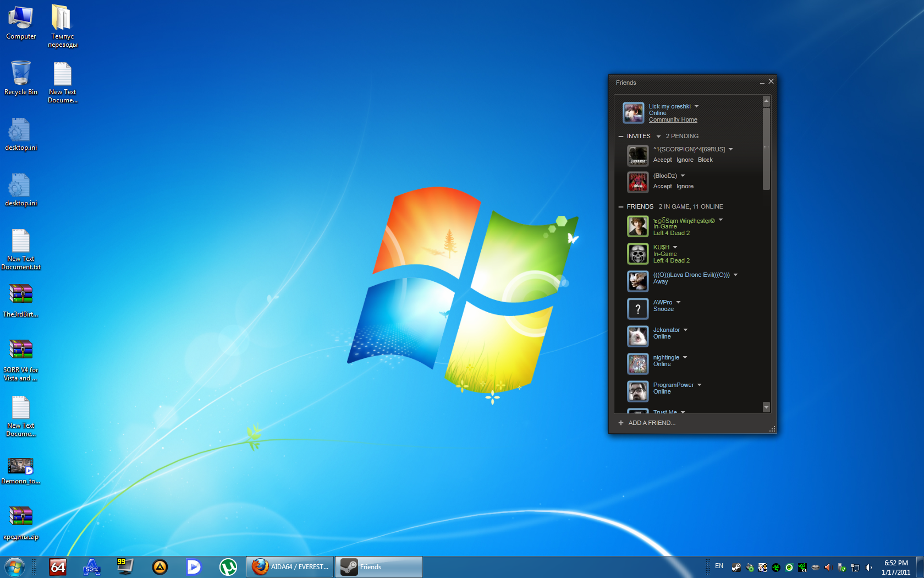The image size is (924, 578).
Task: Click Jekanator's avatar in friends list
Action: click(x=638, y=336)
